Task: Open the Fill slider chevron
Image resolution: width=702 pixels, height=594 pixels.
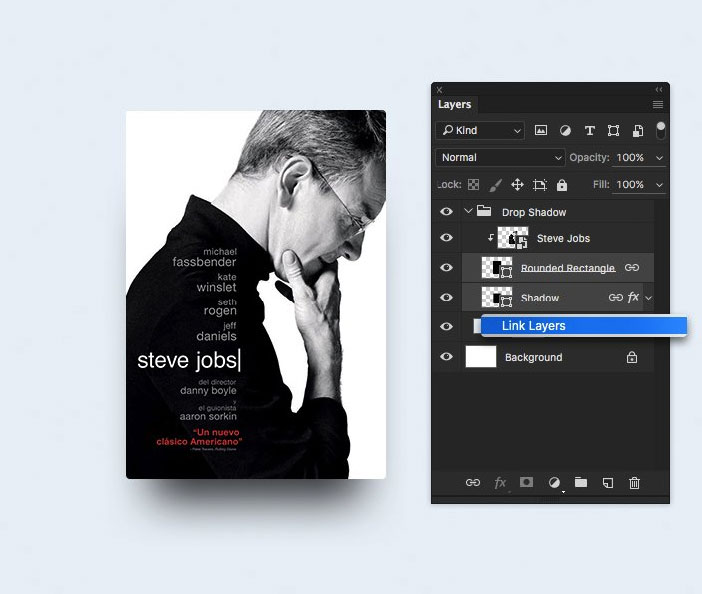Action: coord(659,184)
